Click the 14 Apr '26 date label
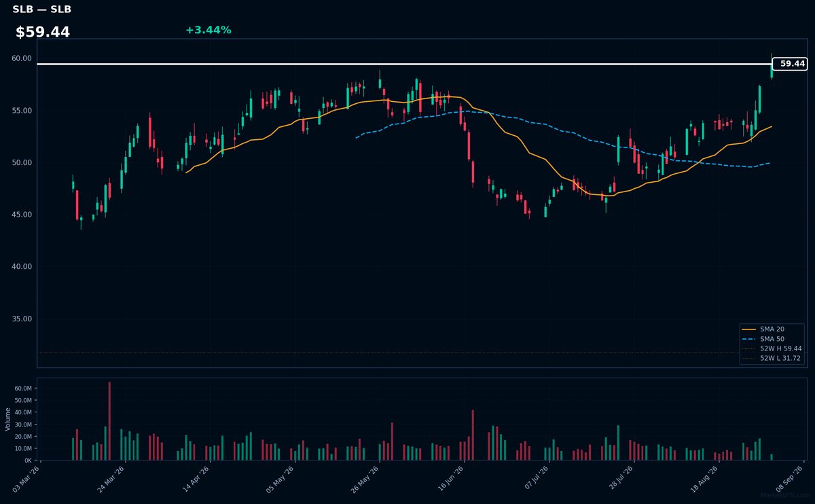815x504 pixels. pyautogui.click(x=196, y=479)
